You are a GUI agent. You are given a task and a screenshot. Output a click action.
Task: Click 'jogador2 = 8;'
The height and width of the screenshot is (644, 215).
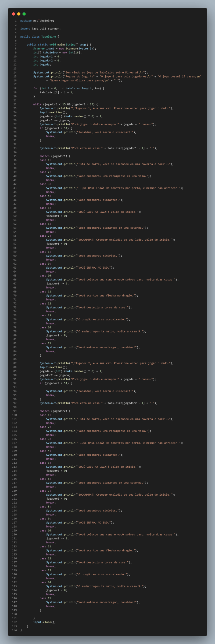[57, 590]
